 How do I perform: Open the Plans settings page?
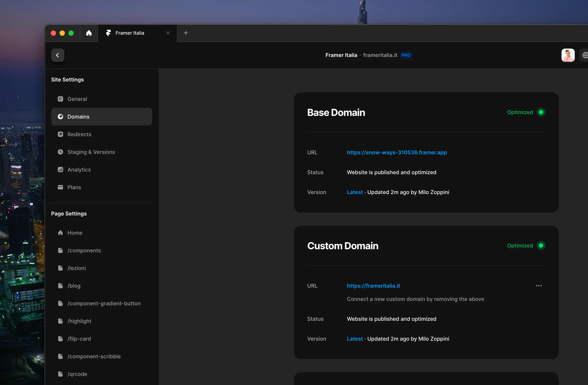(74, 187)
